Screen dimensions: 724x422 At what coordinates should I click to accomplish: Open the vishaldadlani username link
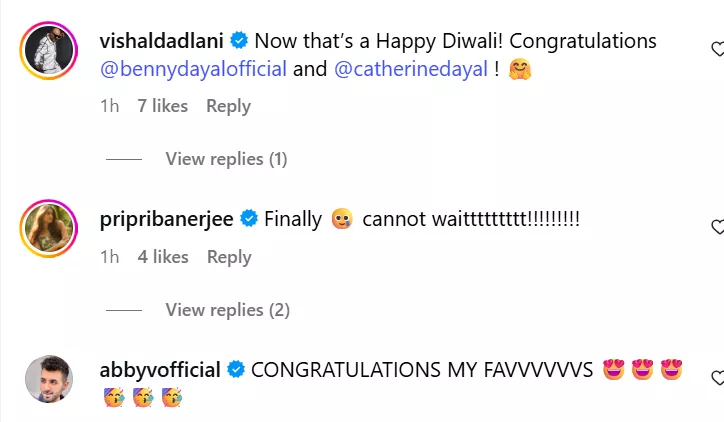click(164, 42)
